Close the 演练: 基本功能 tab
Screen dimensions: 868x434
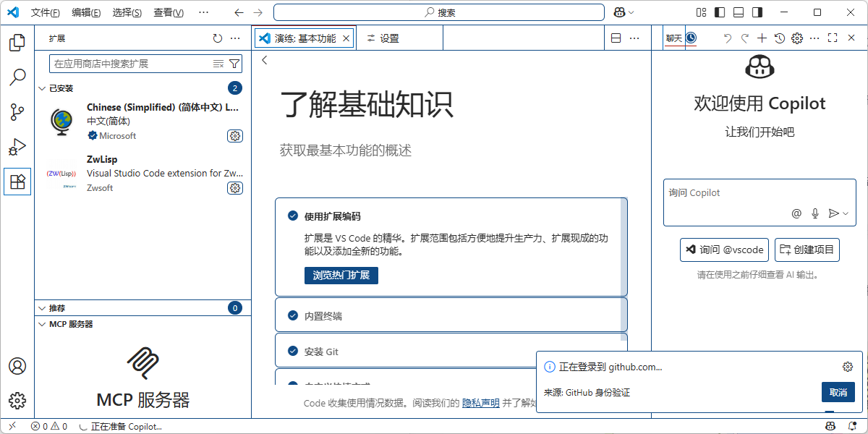click(x=346, y=38)
